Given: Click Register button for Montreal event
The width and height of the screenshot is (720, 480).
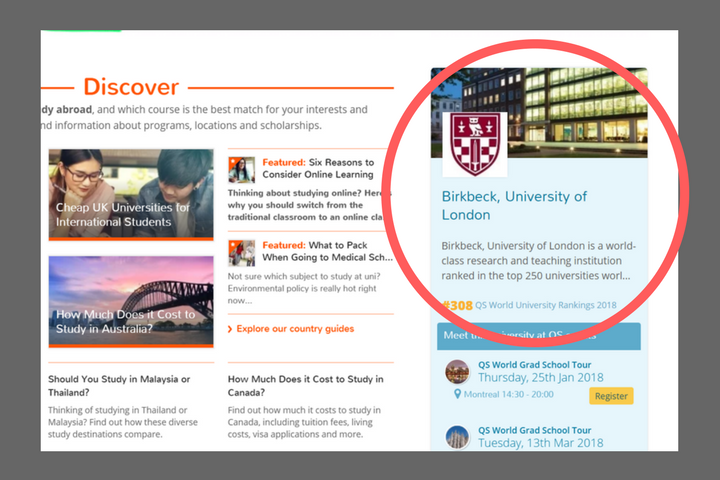Looking at the screenshot, I should click(x=611, y=396).
